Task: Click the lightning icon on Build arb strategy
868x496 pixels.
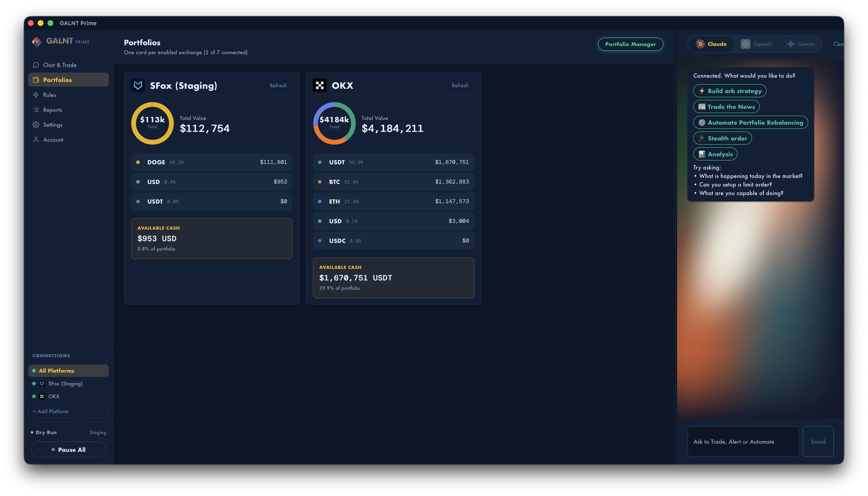Action: click(702, 91)
